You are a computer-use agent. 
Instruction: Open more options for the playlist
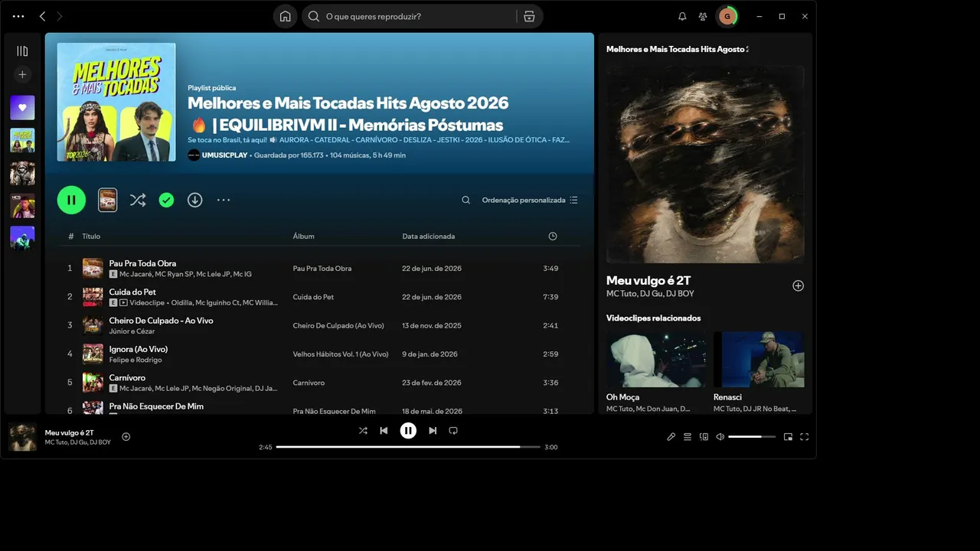coord(224,200)
